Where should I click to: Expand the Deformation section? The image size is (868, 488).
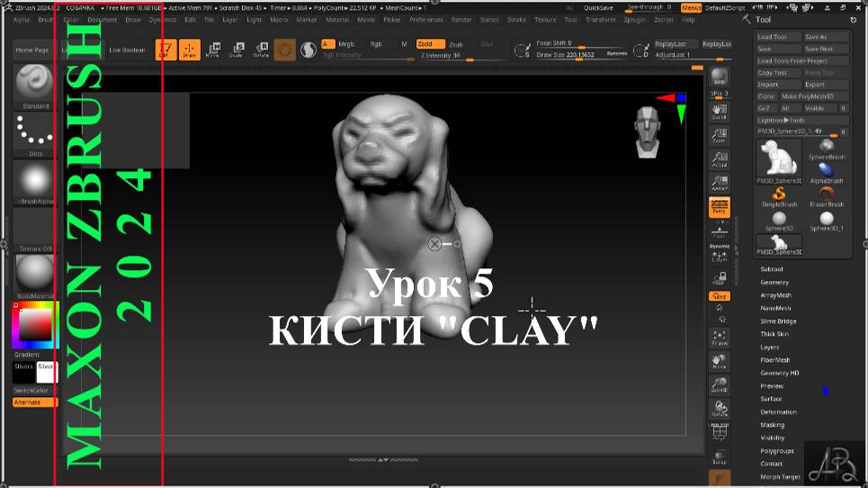[778, 412]
